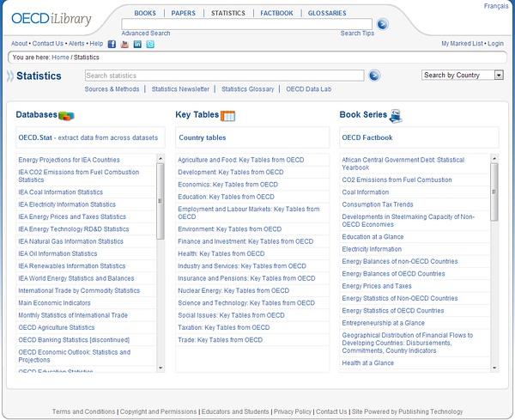This screenshot has height=420, width=515.
Task: Click the Databases list scrollbar thumb
Action: (x=161, y=201)
